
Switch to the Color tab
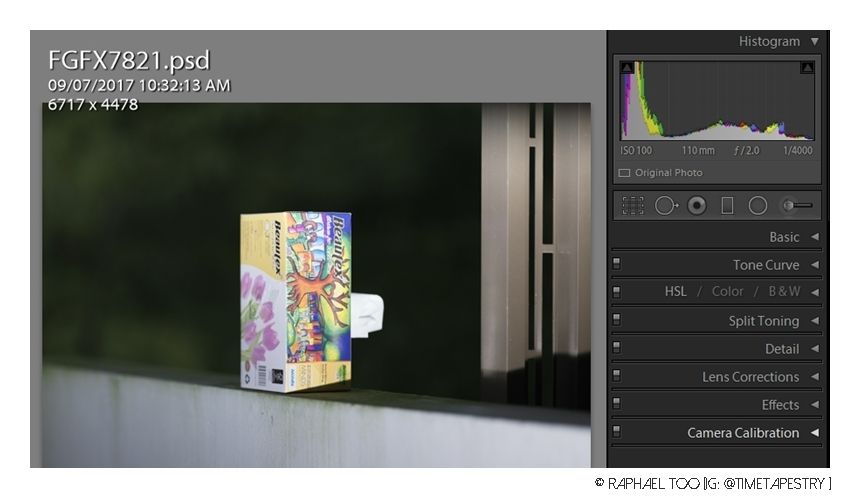(727, 291)
